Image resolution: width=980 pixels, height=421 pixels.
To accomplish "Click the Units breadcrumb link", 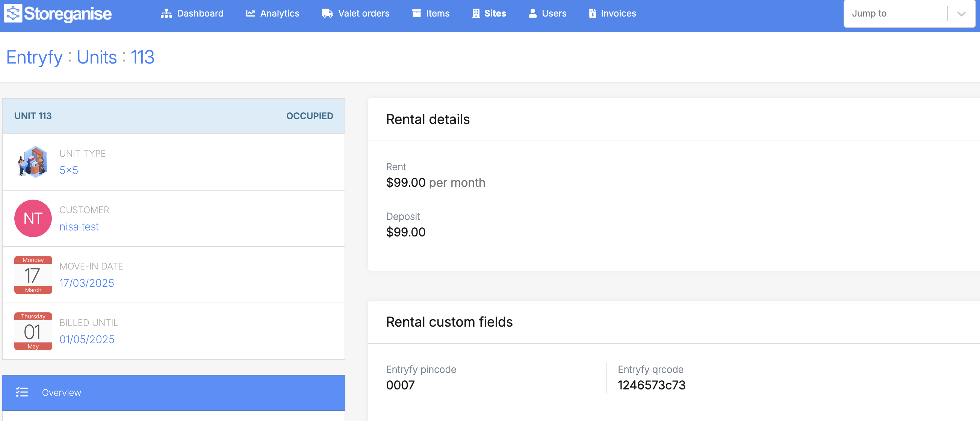I will (97, 58).
